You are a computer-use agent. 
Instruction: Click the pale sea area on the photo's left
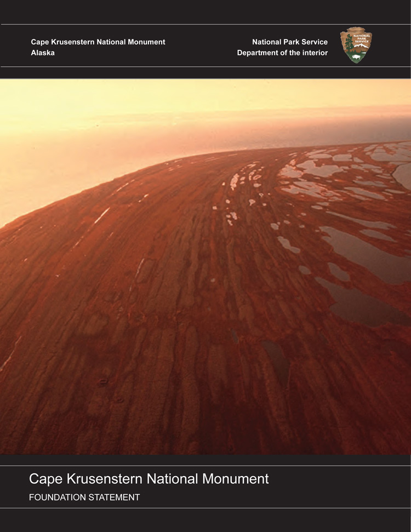coord(49,175)
